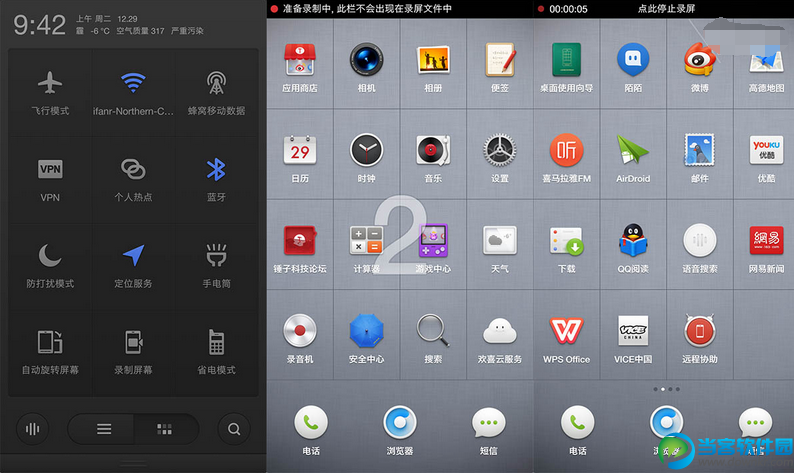Open the 时钟 clock app
The height and width of the screenshot is (476, 794).
tap(366, 150)
